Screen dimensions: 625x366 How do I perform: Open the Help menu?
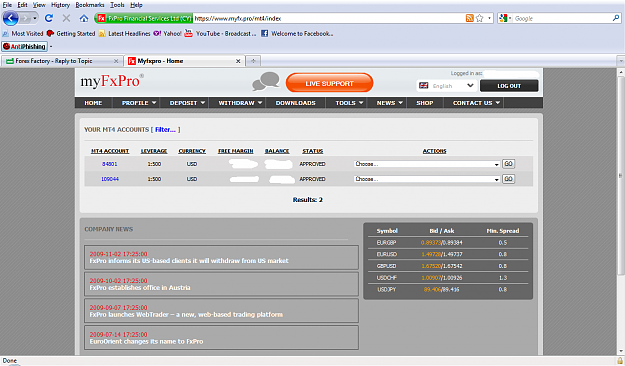click(x=136, y=5)
